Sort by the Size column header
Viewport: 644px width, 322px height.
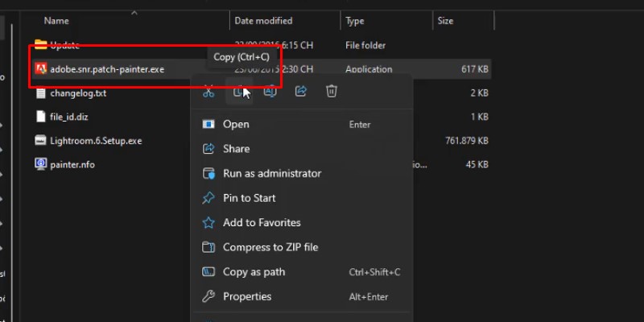pos(445,21)
